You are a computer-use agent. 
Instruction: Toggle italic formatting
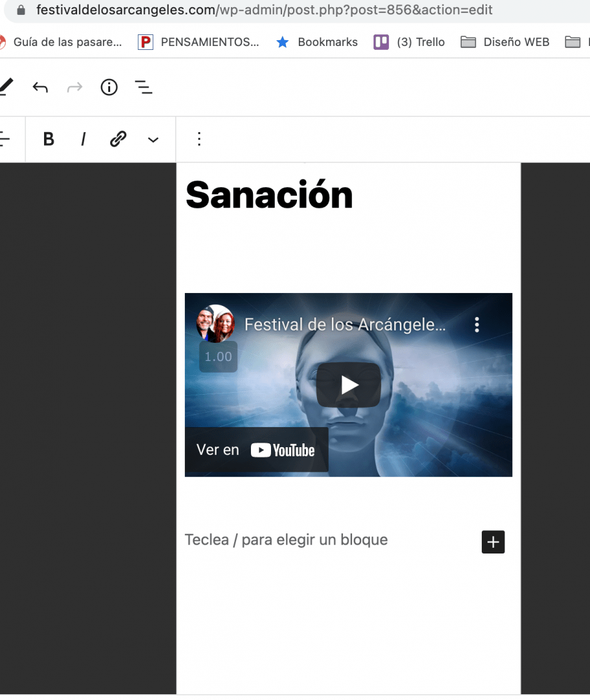(83, 139)
